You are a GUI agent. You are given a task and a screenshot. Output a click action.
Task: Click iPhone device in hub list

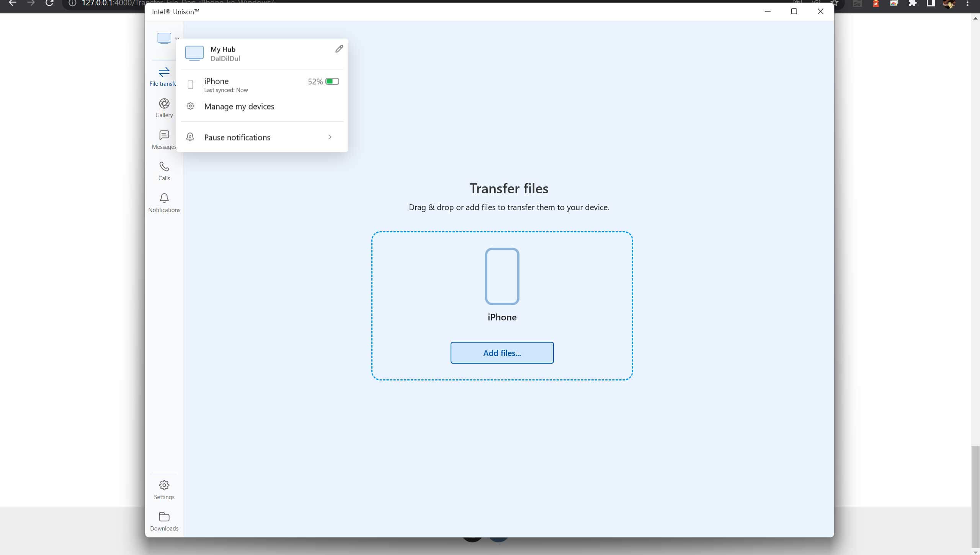coord(262,83)
